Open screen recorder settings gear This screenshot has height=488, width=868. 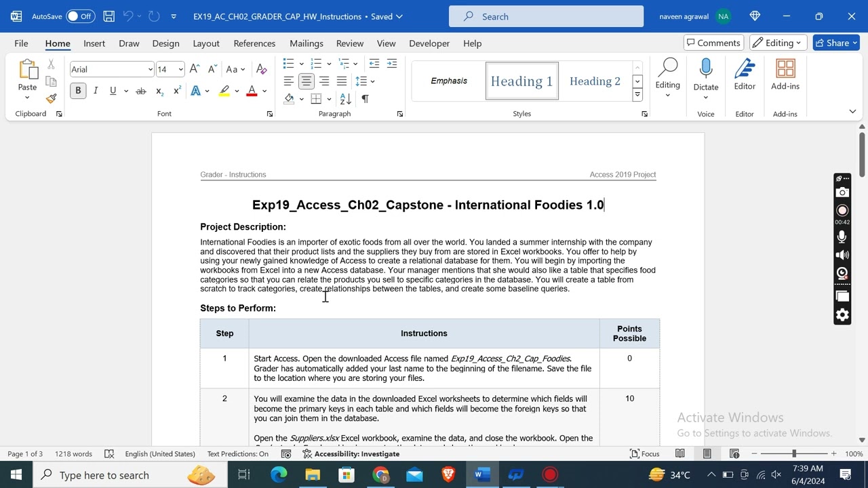click(x=842, y=314)
